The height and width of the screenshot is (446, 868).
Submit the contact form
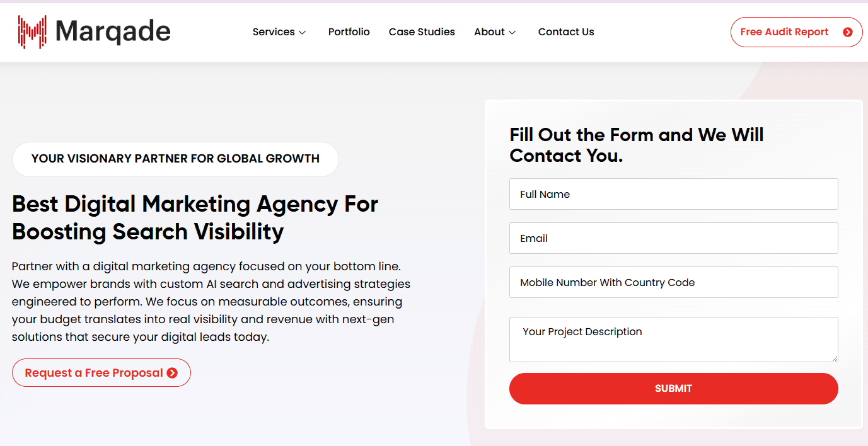pos(673,389)
